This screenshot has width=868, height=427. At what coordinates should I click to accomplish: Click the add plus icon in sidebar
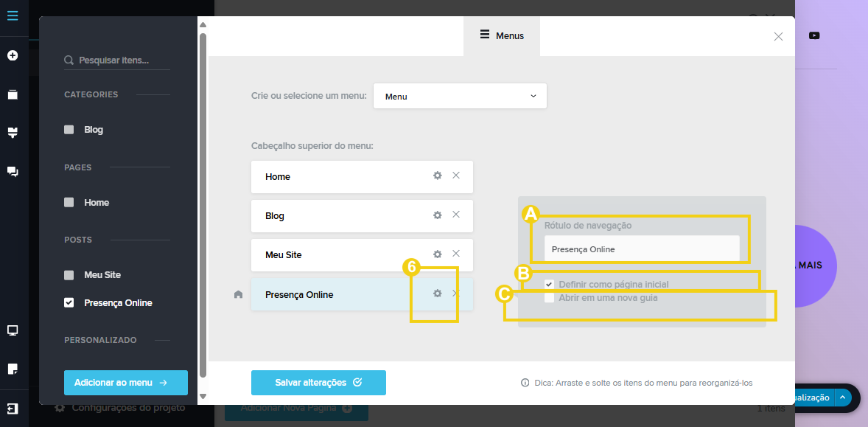coord(13,55)
